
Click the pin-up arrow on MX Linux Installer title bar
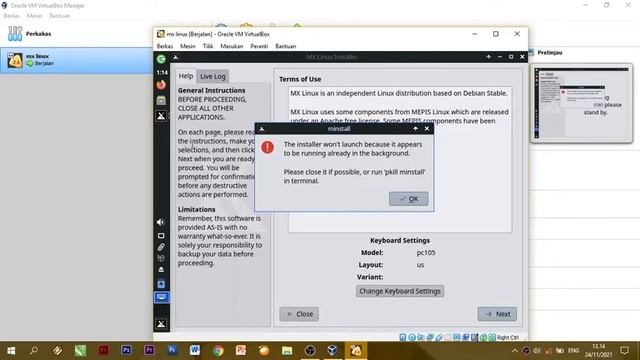click(x=489, y=57)
